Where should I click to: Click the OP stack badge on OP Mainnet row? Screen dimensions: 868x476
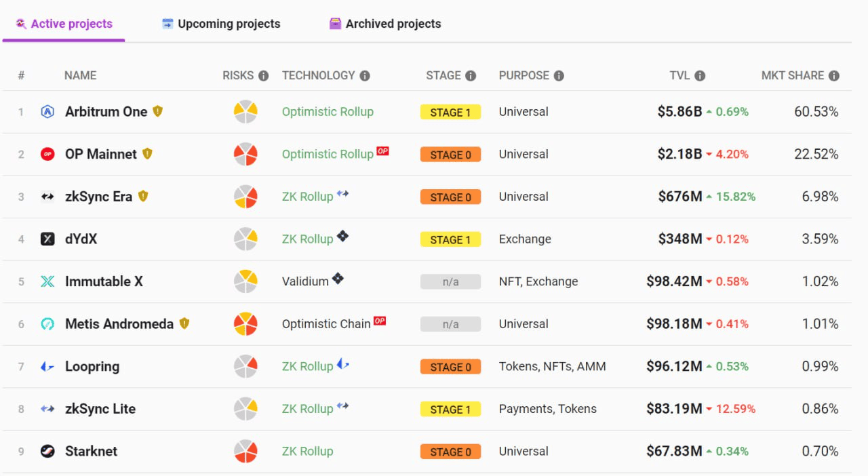(382, 151)
